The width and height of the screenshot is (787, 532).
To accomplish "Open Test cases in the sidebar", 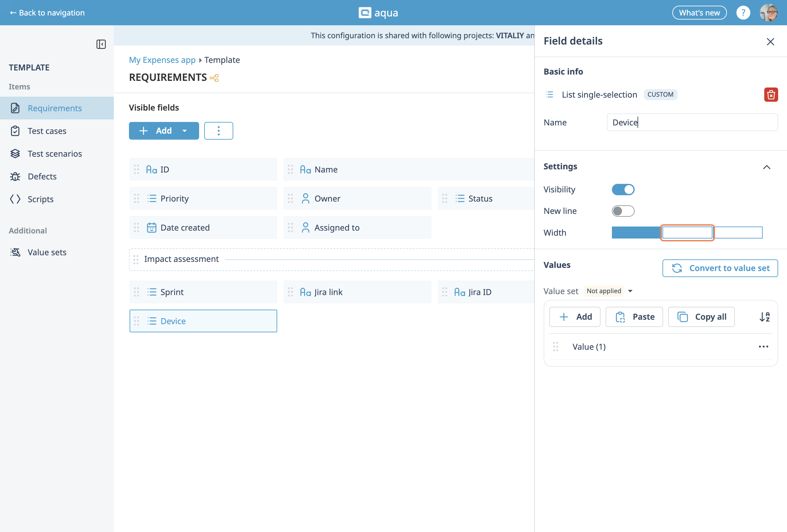I will [x=47, y=131].
